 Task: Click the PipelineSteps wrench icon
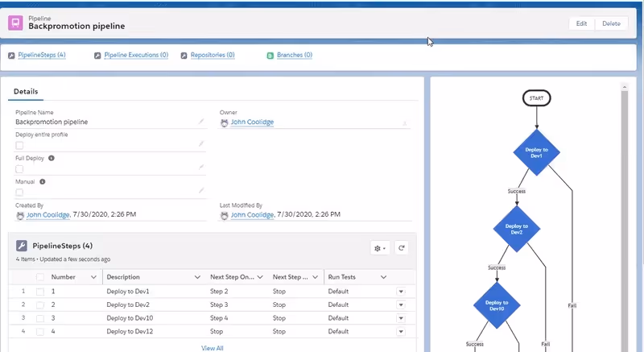[22, 246]
